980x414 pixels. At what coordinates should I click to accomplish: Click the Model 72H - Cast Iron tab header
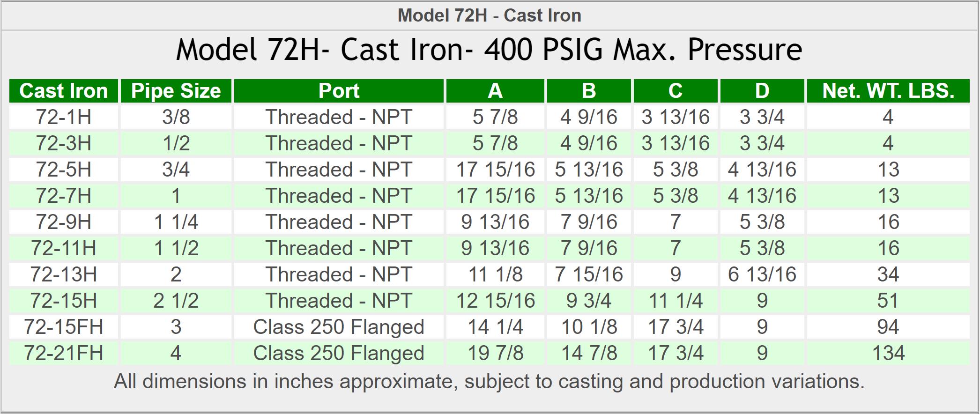[490, 15]
